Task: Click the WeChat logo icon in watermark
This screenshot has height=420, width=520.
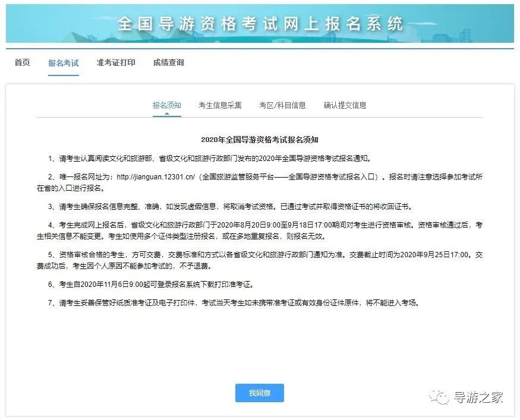Action: (x=440, y=397)
